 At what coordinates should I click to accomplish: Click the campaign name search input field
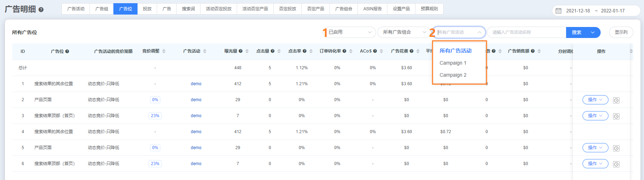pyautogui.click(x=526, y=32)
